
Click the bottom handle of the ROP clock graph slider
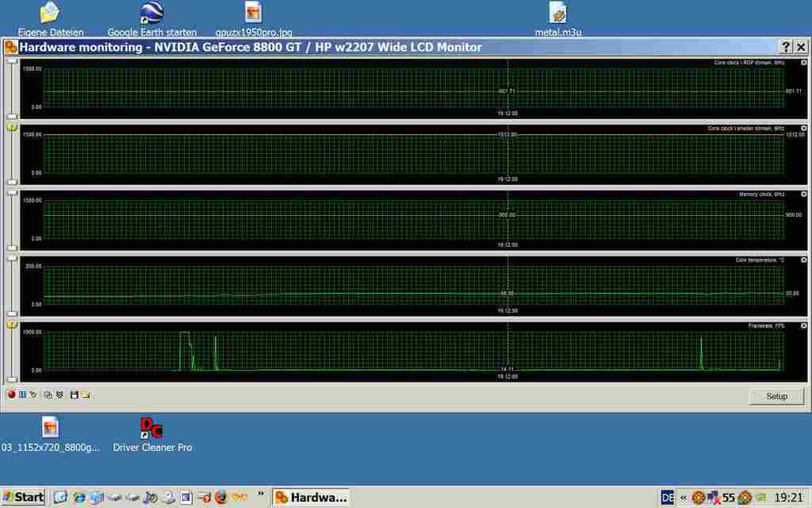tap(12, 116)
